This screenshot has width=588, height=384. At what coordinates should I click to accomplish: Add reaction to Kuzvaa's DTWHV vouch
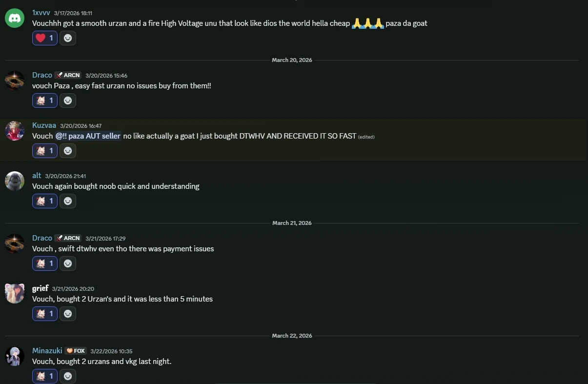[x=68, y=151]
